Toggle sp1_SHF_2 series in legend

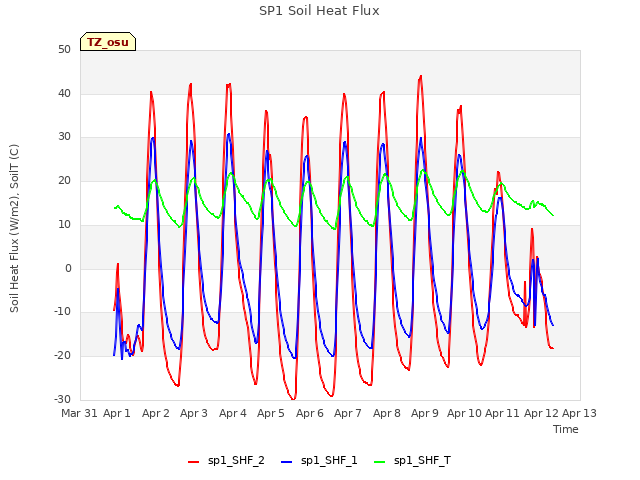(226, 460)
